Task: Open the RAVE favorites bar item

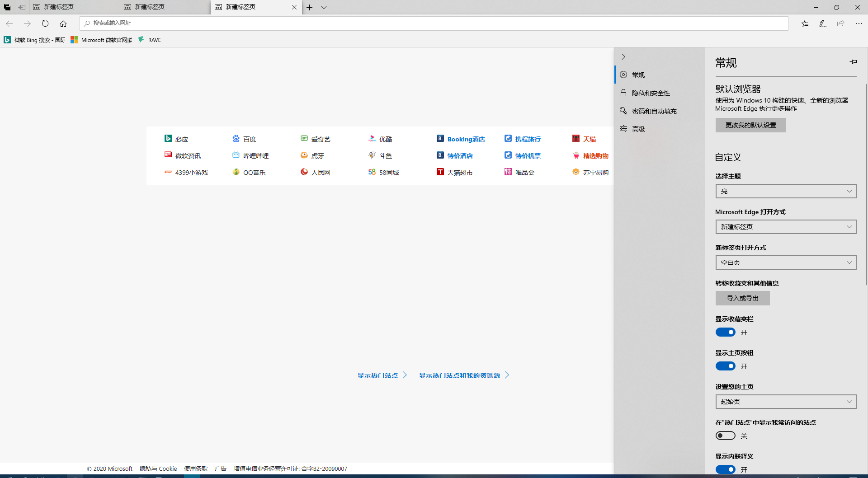Action: pos(149,40)
